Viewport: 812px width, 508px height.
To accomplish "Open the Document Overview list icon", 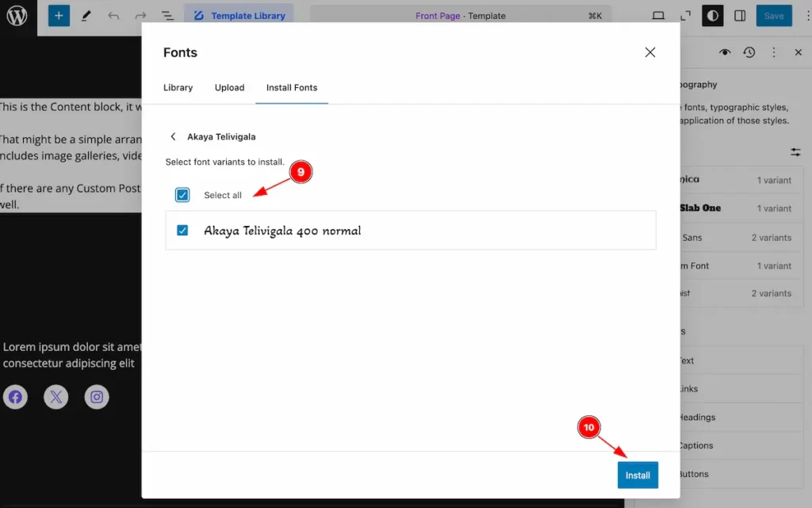I will tap(167, 16).
